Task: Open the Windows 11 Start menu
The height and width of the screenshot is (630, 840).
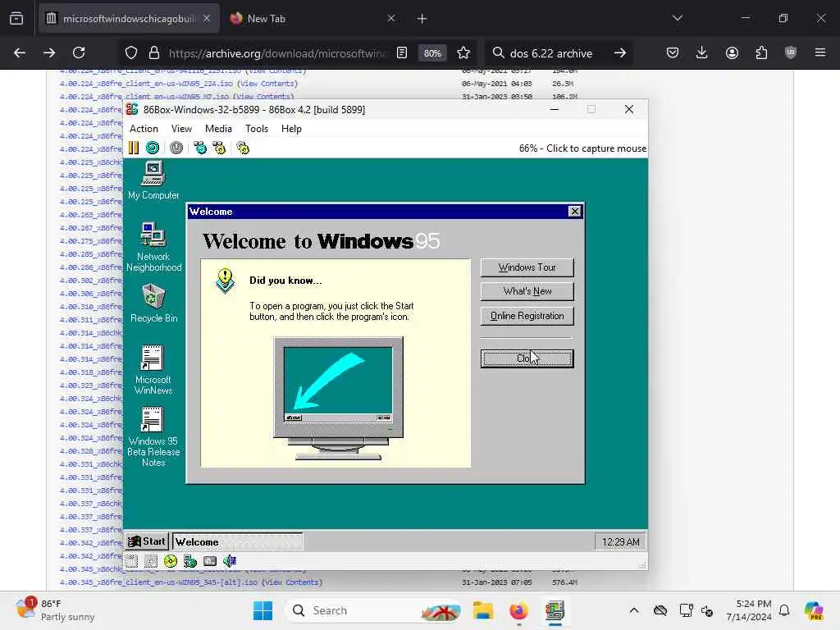Action: click(262, 610)
